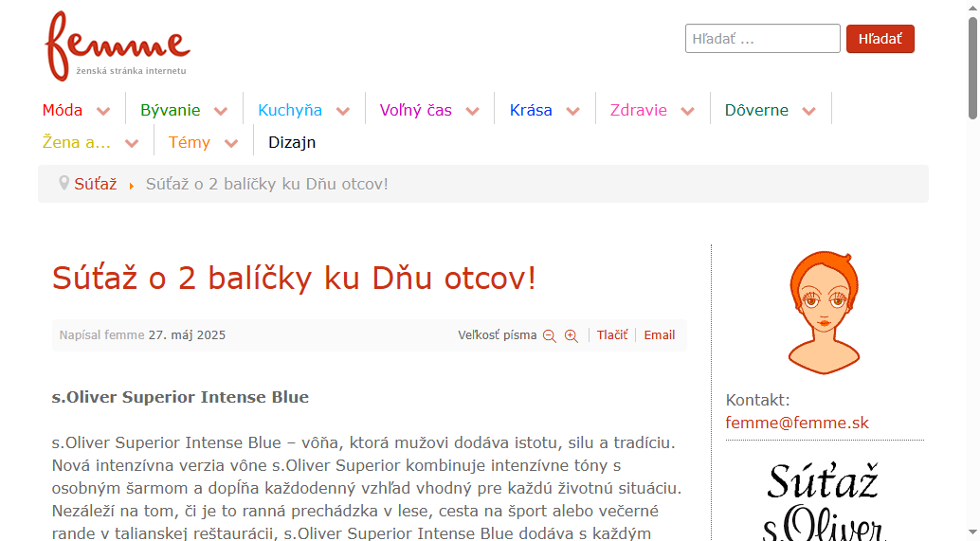Click the Napísal femme author text
Viewport: 980px width, 541px height.
point(101,334)
